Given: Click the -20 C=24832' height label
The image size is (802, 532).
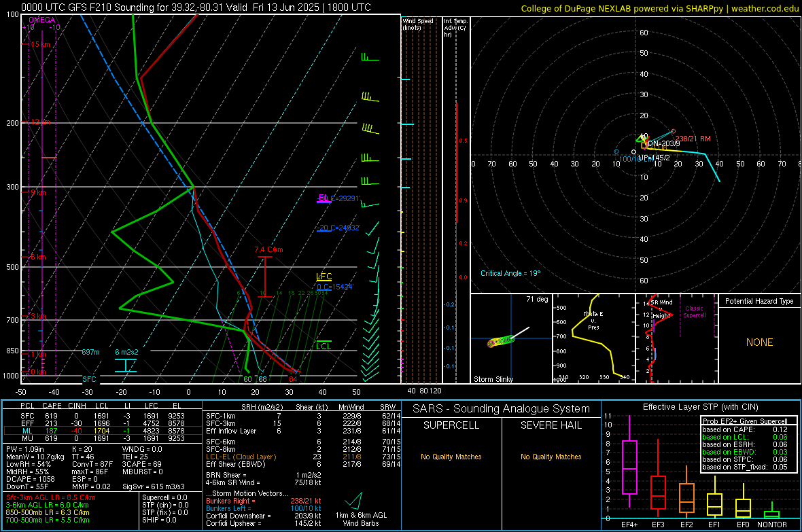Looking at the screenshot, I should coord(338,228).
